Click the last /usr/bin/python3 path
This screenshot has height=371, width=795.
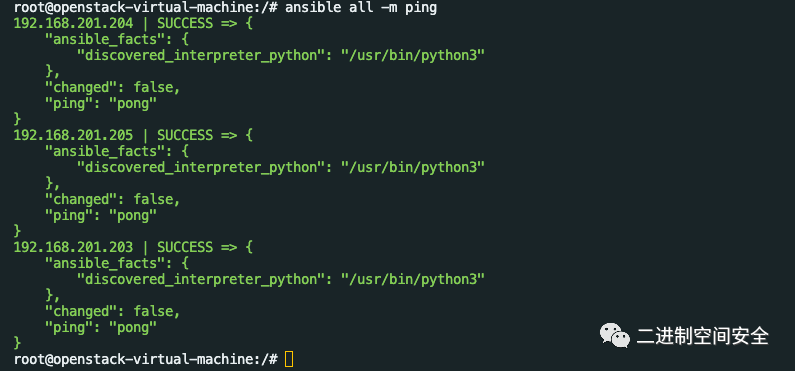[x=413, y=279]
